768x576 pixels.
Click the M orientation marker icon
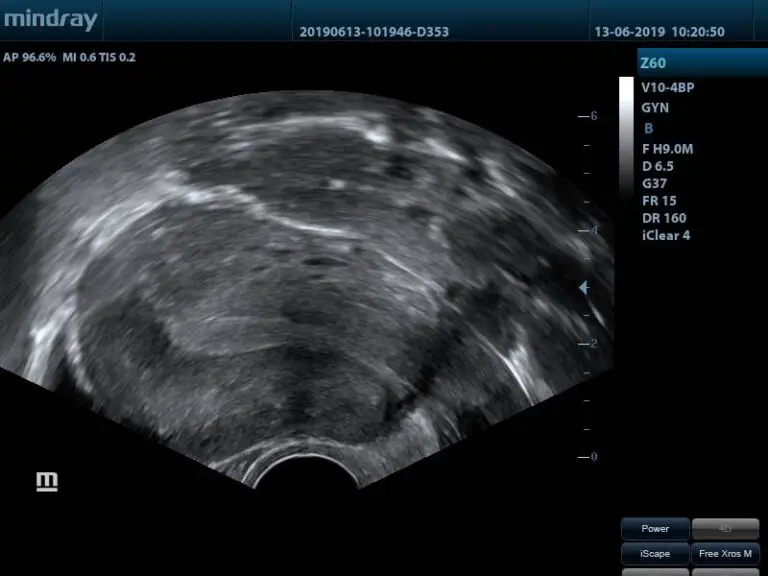coord(47,482)
